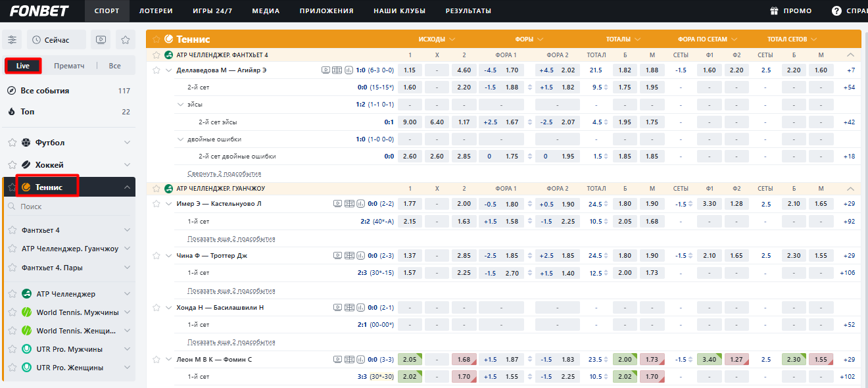Collapse the Теннис sidebar section chevron

[x=127, y=187]
